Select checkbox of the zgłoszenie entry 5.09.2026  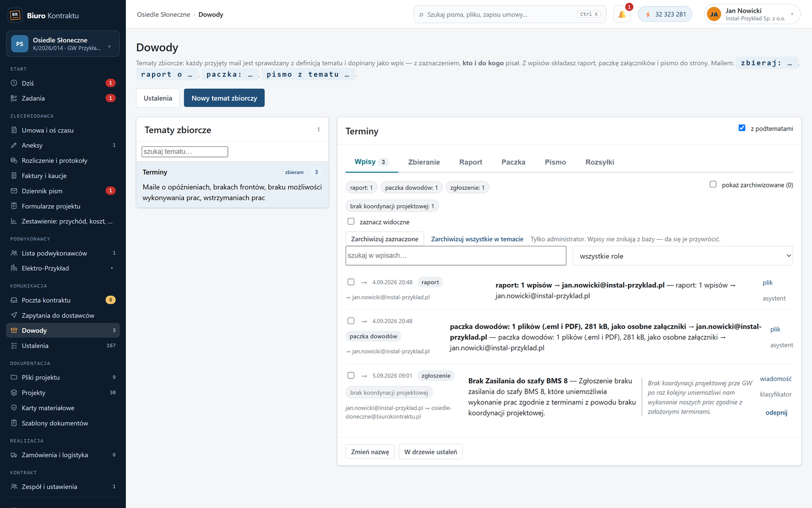[351, 375]
